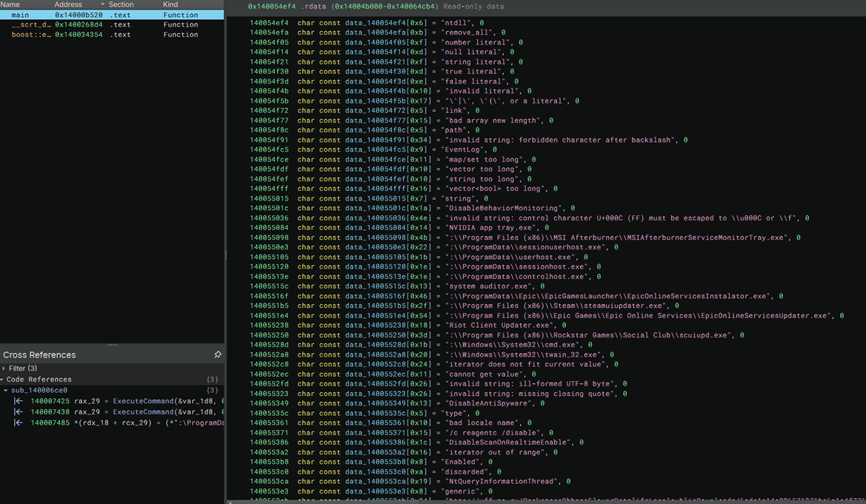Sort symbols by Kind column header
The width and height of the screenshot is (866, 504).
[170, 4]
